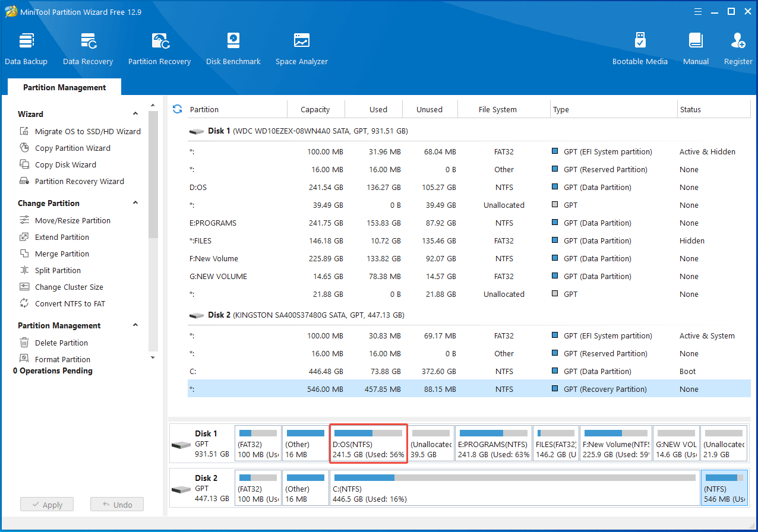Screen dimensions: 758x532
Task: Sort by the Capacity column header
Action: point(315,109)
